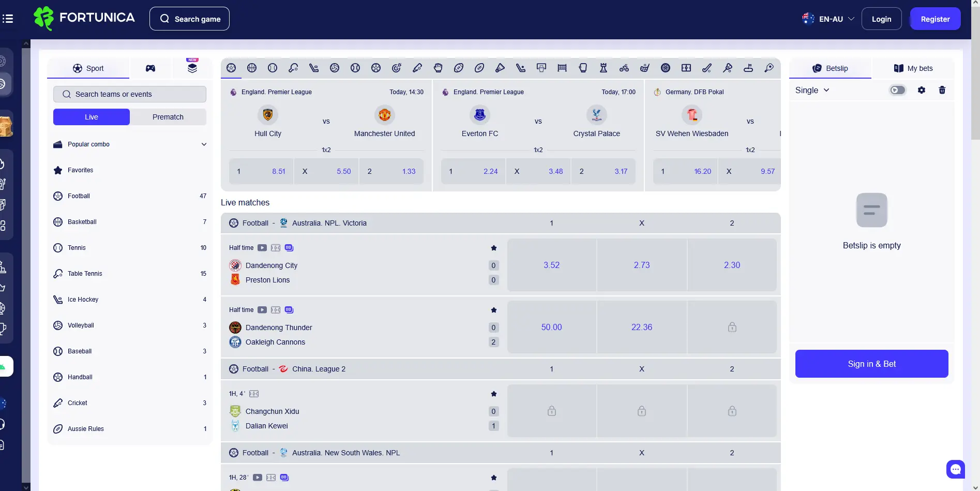Screen dimensions: 980x491
Task: Switch to the game controller tab
Action: (x=150, y=68)
